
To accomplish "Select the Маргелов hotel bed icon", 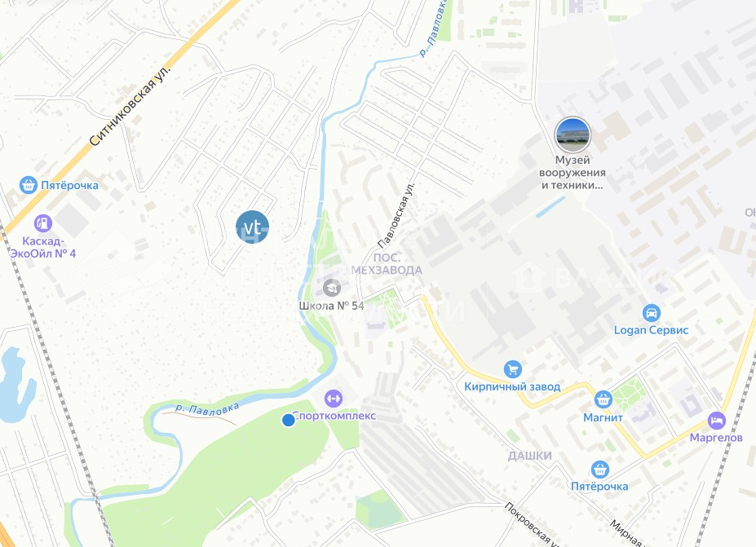I will point(717,421).
